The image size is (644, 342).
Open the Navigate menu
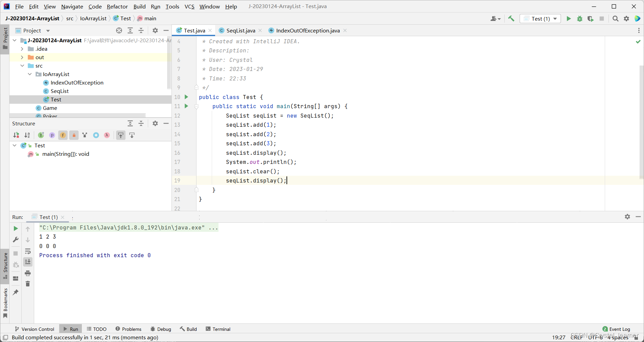pyautogui.click(x=72, y=6)
